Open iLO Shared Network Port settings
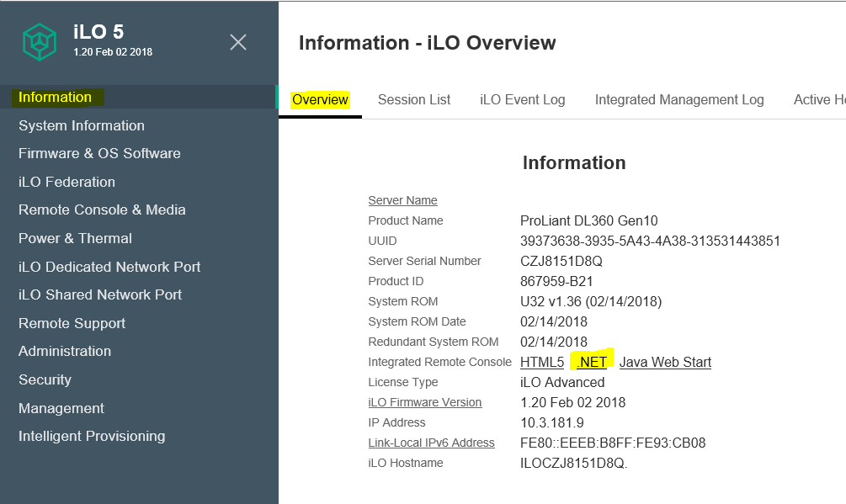The width and height of the screenshot is (846, 504). point(100,294)
